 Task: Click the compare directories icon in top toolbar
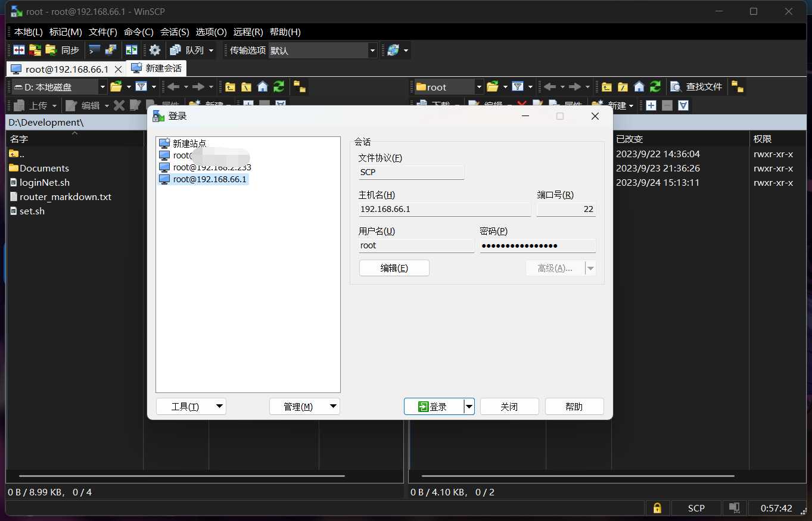[x=19, y=50]
